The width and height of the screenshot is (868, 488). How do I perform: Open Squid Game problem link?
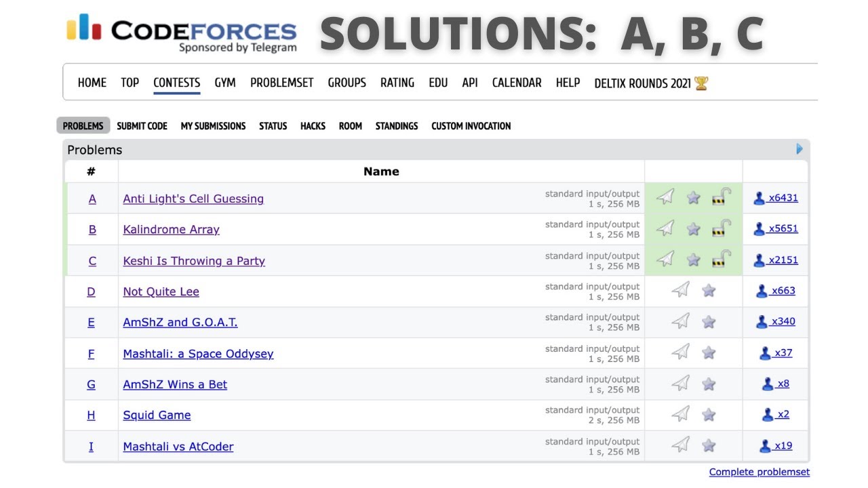157,415
